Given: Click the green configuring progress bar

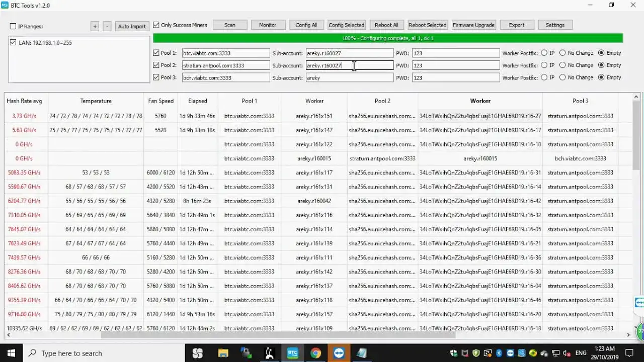Looking at the screenshot, I should pos(388,38).
